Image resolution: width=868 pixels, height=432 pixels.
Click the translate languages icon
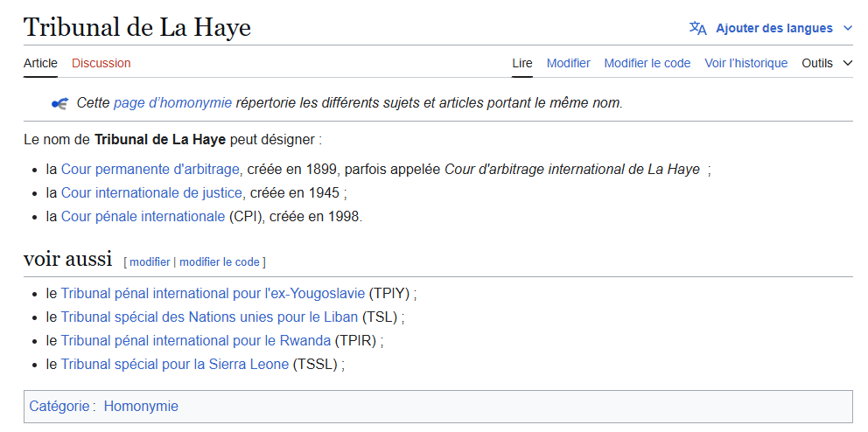[697, 28]
